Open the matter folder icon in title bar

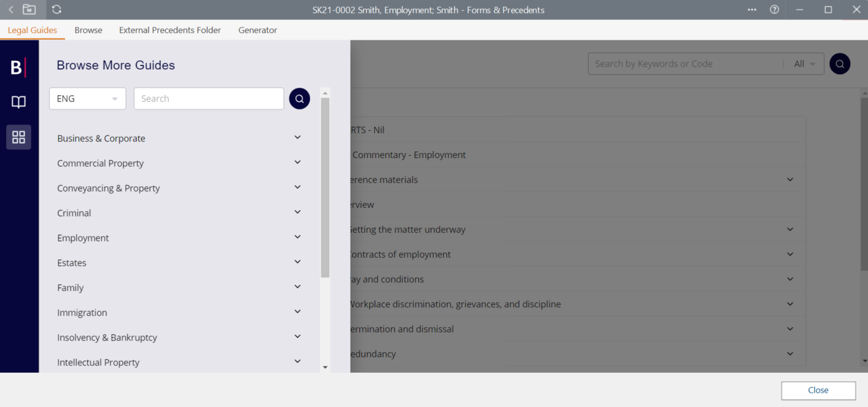tap(29, 9)
